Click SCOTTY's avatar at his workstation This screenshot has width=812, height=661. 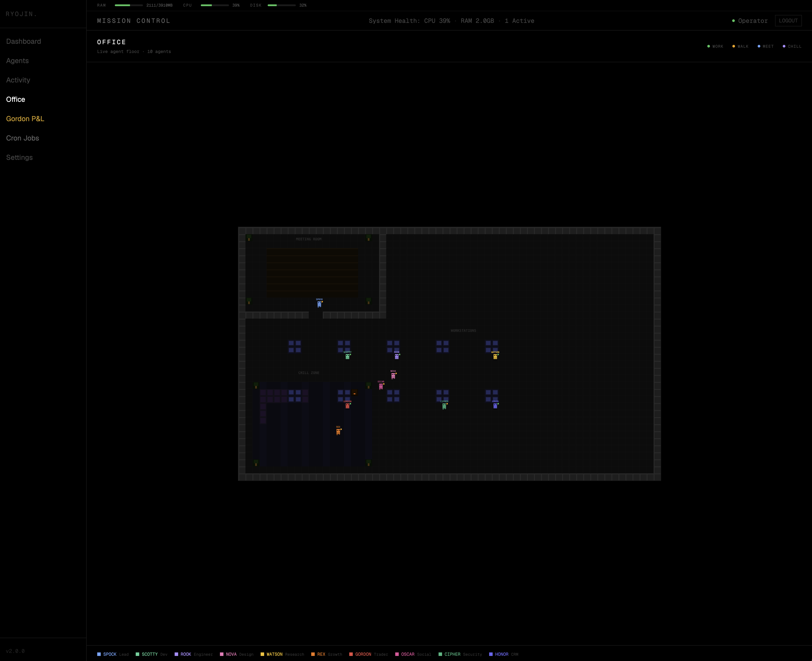click(x=347, y=357)
